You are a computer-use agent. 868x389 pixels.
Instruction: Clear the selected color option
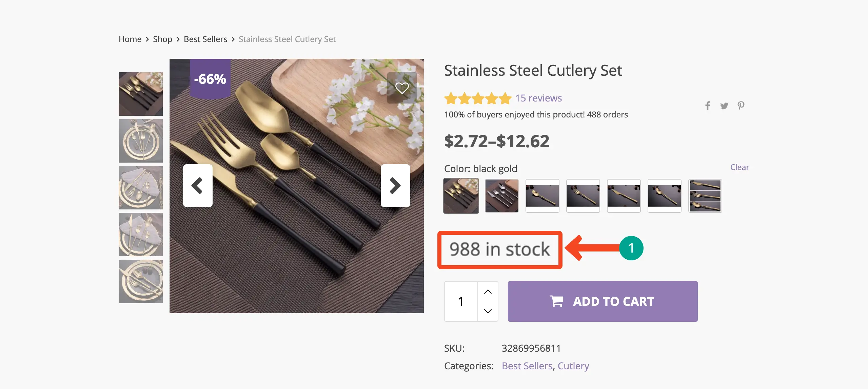(739, 167)
